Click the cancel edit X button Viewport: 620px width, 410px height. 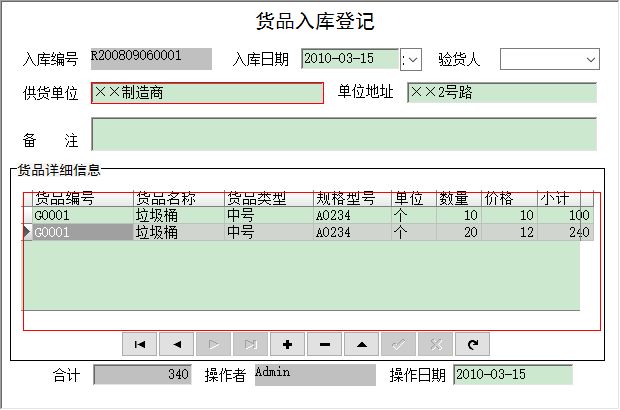(435, 344)
